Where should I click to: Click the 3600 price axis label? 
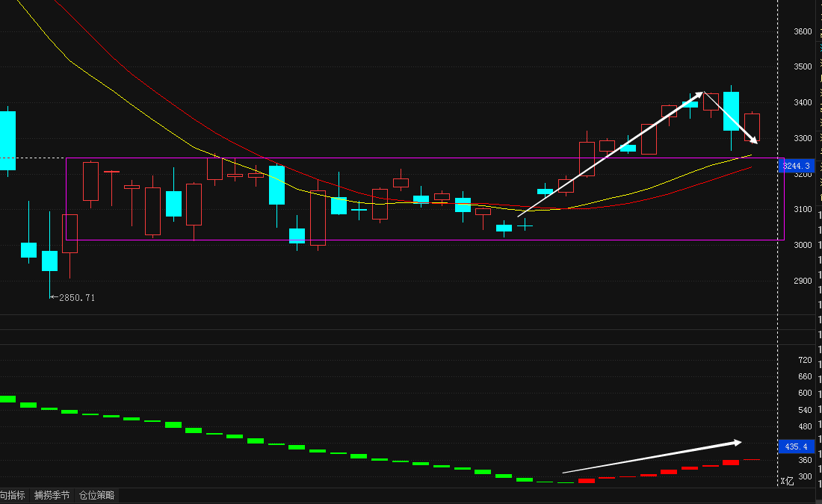(803, 31)
